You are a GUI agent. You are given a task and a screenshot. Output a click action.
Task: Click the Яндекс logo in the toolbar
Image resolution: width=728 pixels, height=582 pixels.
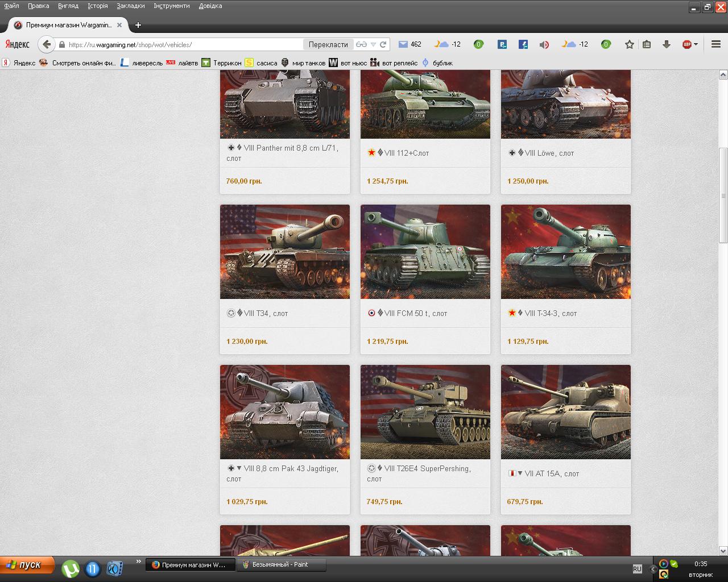[x=18, y=44]
